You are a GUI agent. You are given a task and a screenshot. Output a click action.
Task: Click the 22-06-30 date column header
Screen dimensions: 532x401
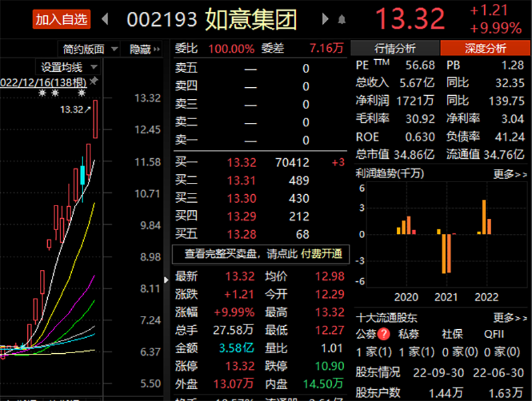(498, 373)
